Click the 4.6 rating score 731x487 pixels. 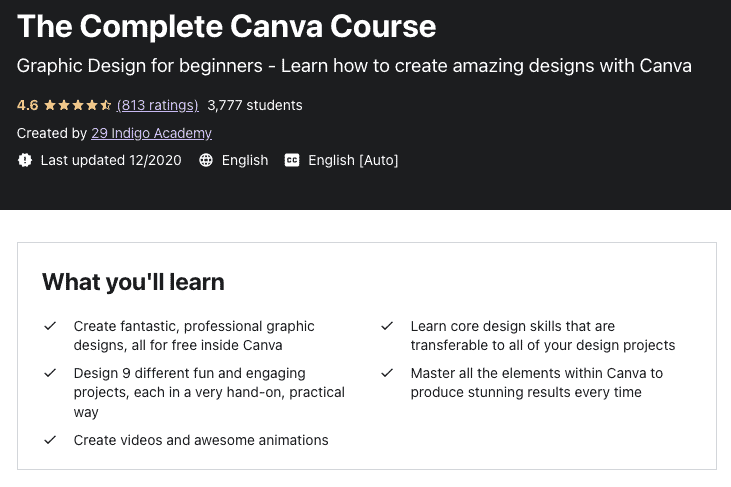pos(28,105)
